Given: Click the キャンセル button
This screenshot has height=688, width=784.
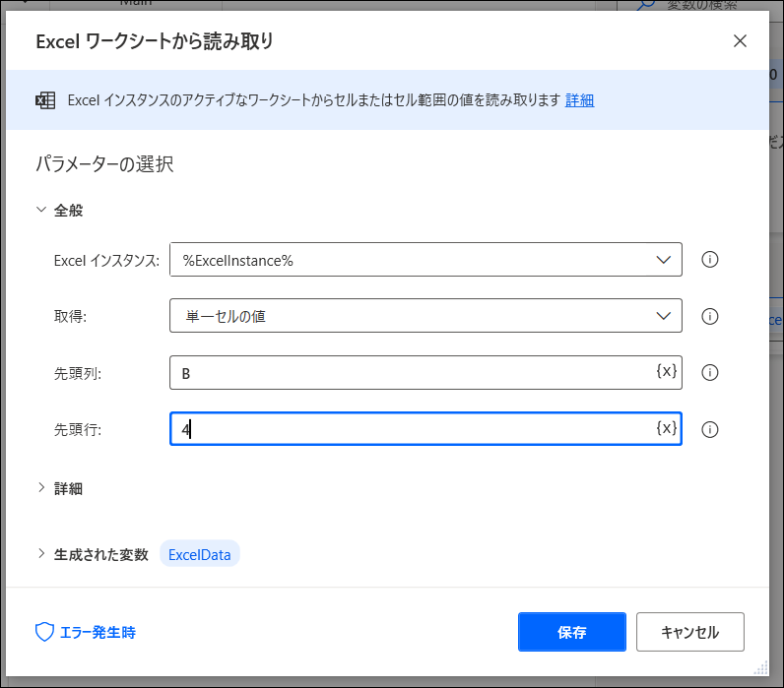Looking at the screenshot, I should pos(690,632).
